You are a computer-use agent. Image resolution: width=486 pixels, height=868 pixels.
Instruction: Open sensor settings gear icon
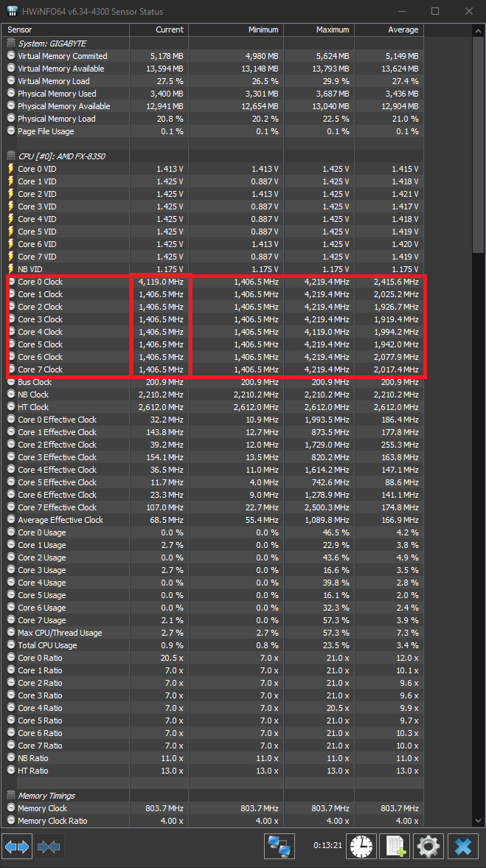tap(428, 847)
